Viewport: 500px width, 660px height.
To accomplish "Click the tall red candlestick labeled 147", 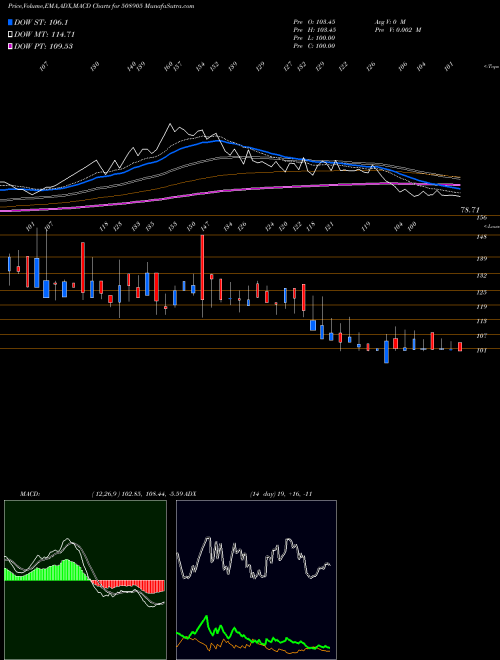I will coord(202,267).
